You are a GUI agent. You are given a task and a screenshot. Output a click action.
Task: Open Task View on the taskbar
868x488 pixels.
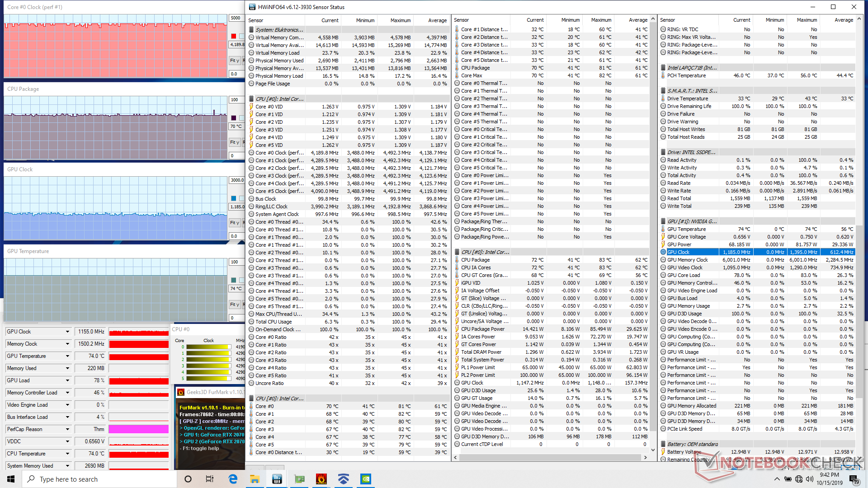coord(210,479)
